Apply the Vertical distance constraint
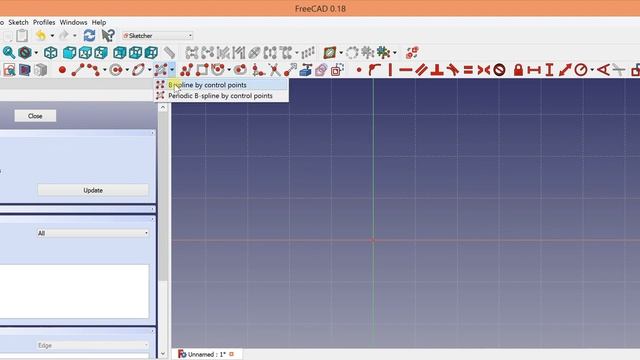 pos(549,70)
